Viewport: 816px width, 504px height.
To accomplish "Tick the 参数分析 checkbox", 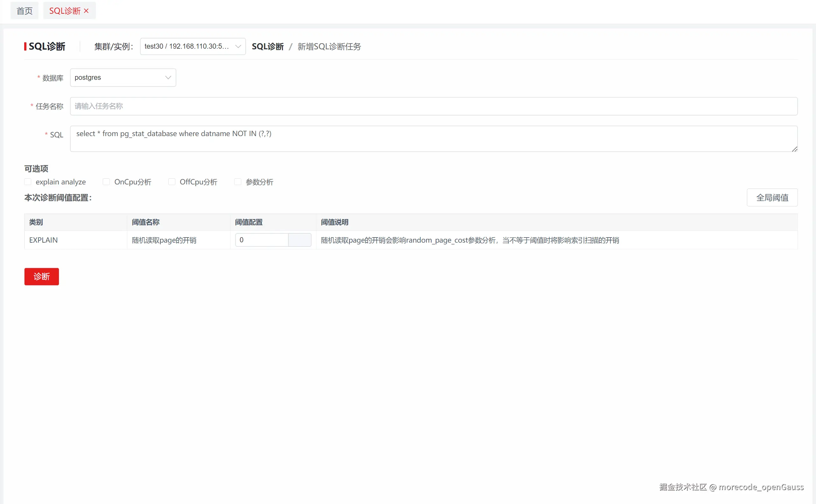I will [x=237, y=182].
